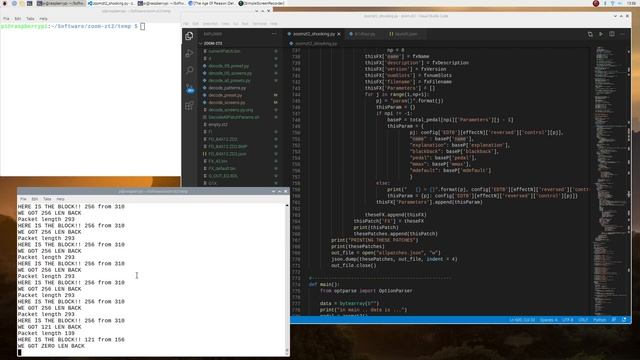Image resolution: width=640 pixels, height=360 pixels.
Task: Click the Run Python File play icon
Action: (x=601, y=34)
